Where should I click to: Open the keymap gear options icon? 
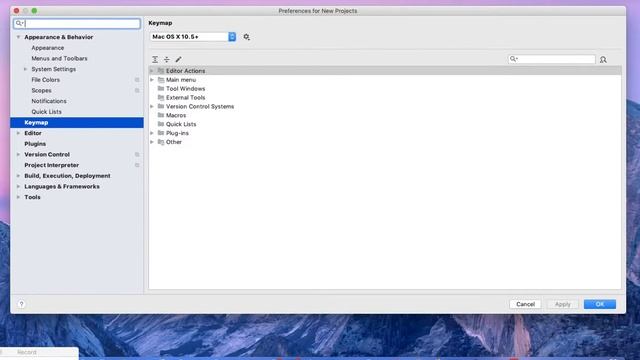pyautogui.click(x=247, y=37)
